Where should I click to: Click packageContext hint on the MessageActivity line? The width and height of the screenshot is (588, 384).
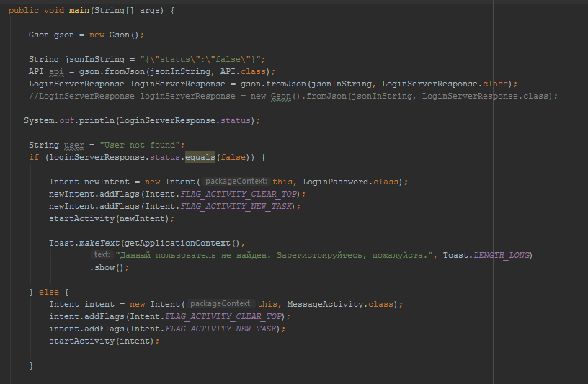[x=221, y=304]
